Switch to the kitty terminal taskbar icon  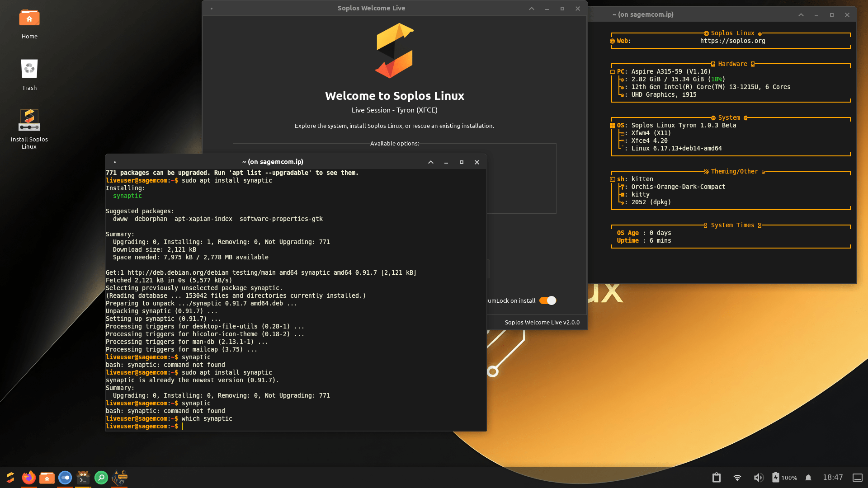click(83, 478)
